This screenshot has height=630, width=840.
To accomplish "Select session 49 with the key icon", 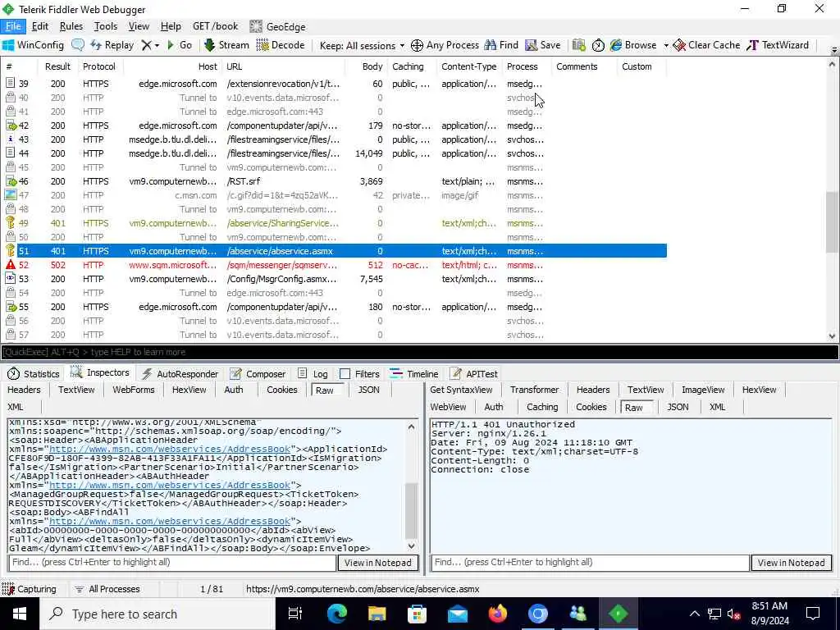I will coord(335,223).
